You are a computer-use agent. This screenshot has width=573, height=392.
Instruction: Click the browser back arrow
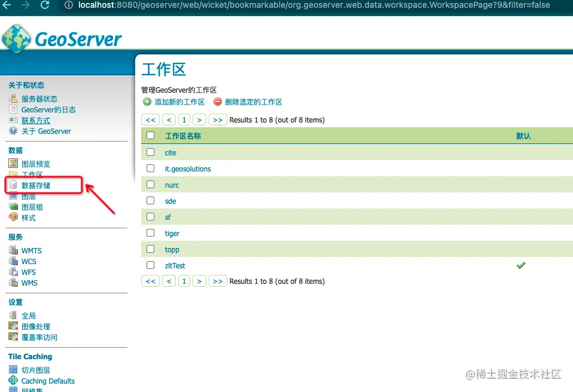7,5
